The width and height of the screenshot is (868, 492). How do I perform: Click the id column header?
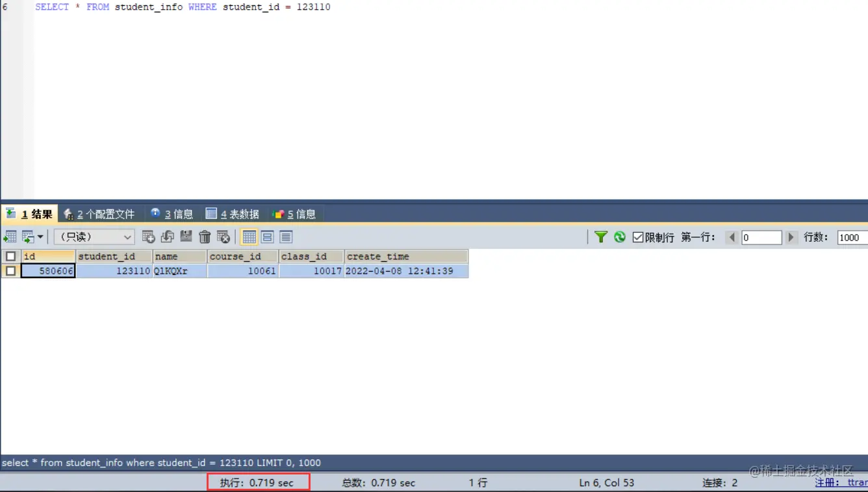click(49, 256)
